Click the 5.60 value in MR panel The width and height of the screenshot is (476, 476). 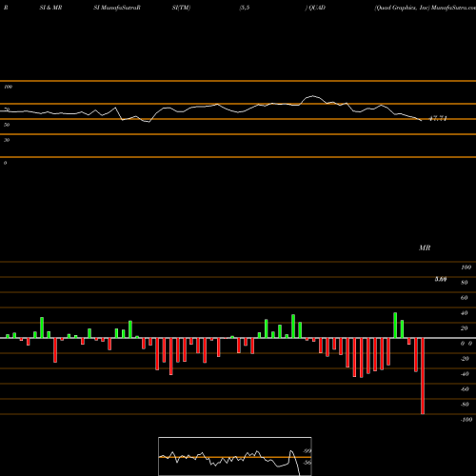point(441,279)
